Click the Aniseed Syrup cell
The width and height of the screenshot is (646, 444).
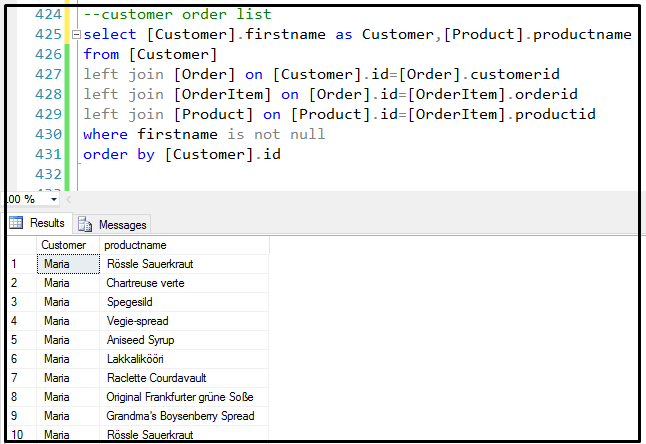(184, 340)
